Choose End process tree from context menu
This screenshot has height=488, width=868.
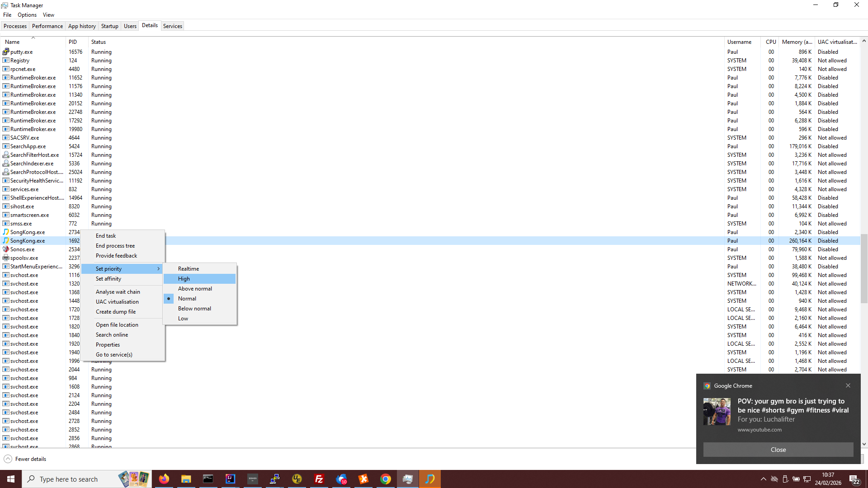pos(115,246)
